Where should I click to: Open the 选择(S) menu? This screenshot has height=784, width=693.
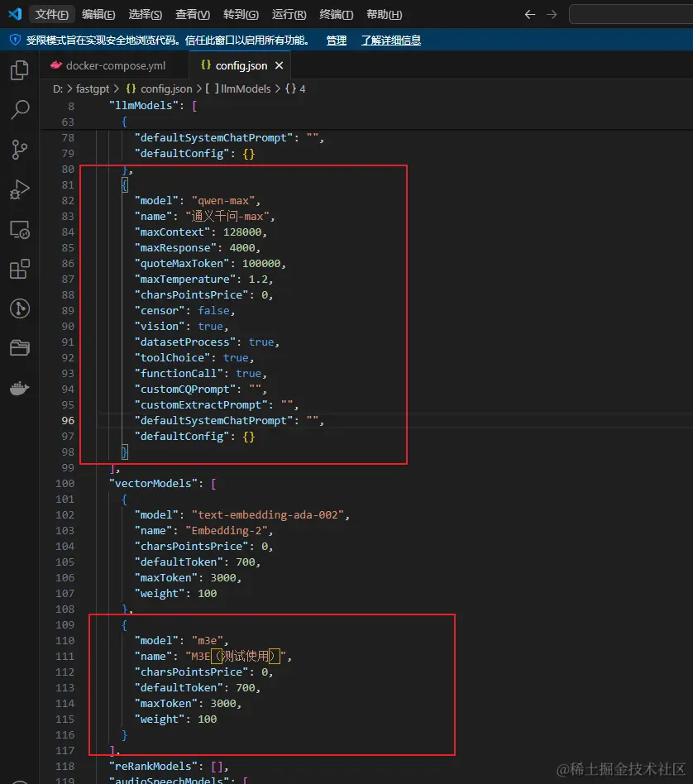(145, 15)
